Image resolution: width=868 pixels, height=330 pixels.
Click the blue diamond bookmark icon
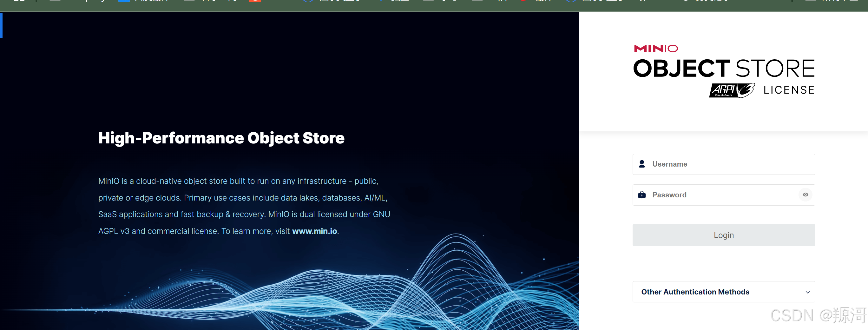click(x=309, y=1)
